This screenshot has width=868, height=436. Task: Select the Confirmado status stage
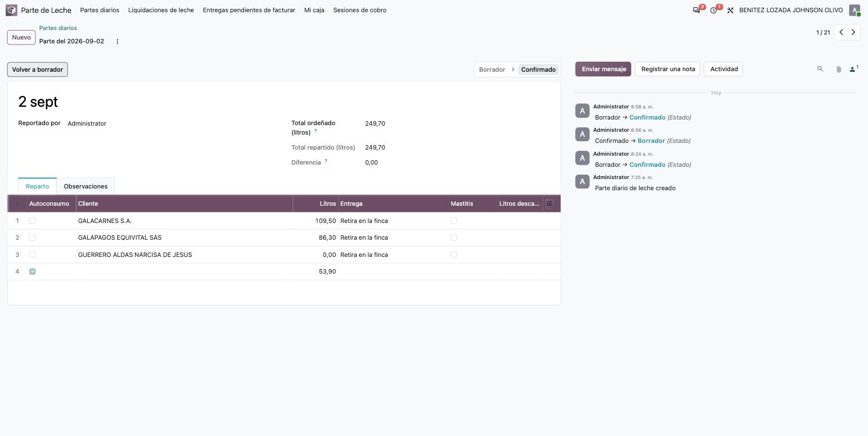tap(538, 70)
